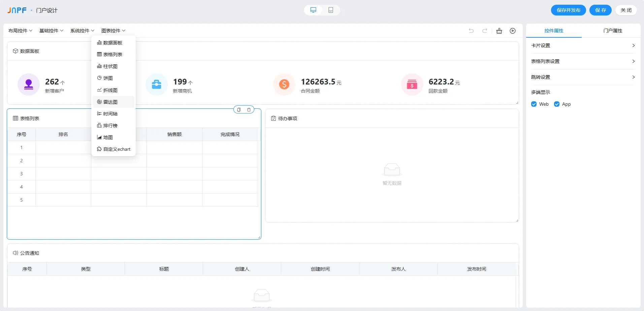The width and height of the screenshot is (644, 311).
Task: Click the 排名 column header
Action: [63, 134]
